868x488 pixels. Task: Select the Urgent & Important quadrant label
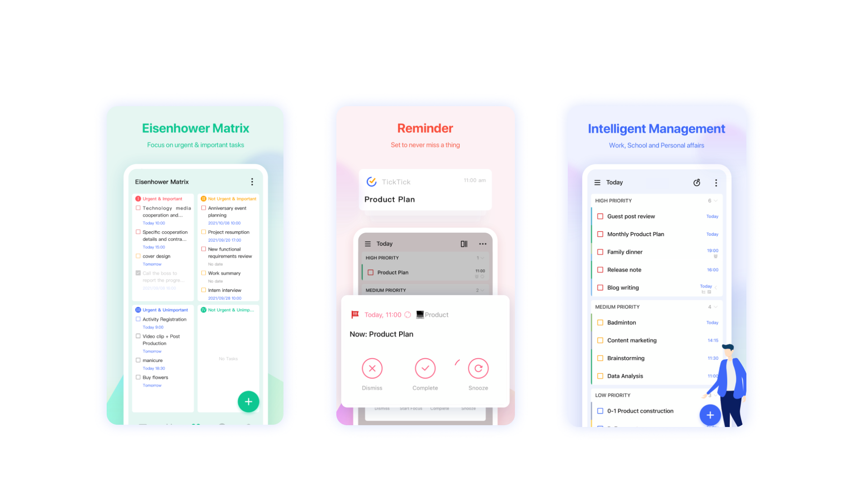coord(159,198)
